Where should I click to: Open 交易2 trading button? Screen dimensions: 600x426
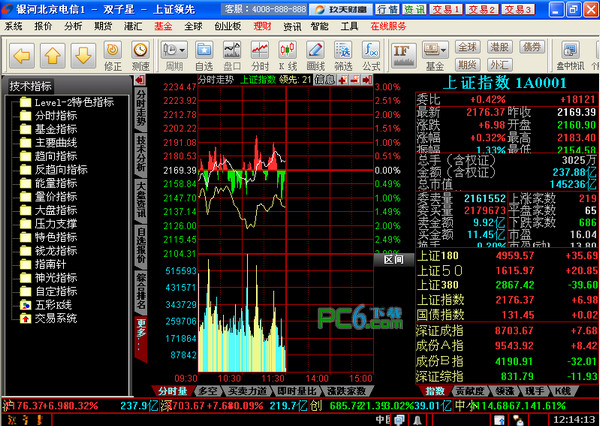(482, 9)
